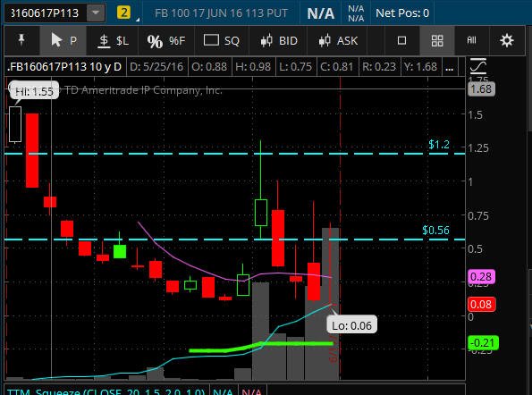Select the SQ rectangle drawing tool
Screen dimensions: 532x395
point(222,41)
